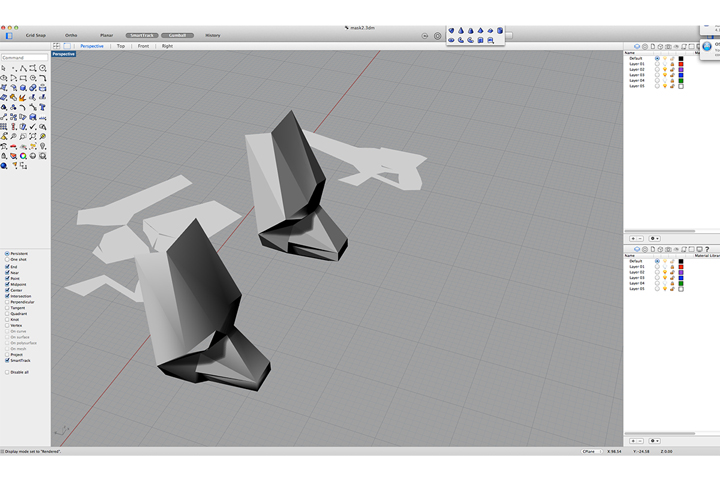
Task: Select the polyline drawing tool
Action: pyautogui.click(x=23, y=68)
